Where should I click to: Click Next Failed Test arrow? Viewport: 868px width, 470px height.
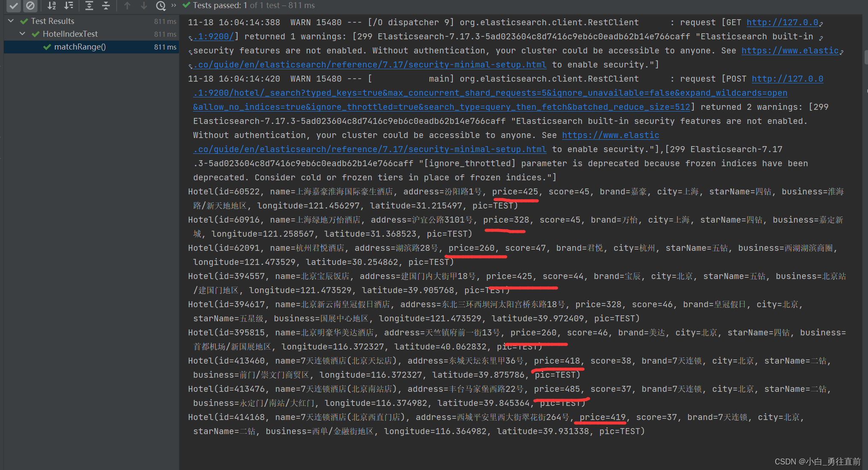click(x=144, y=6)
